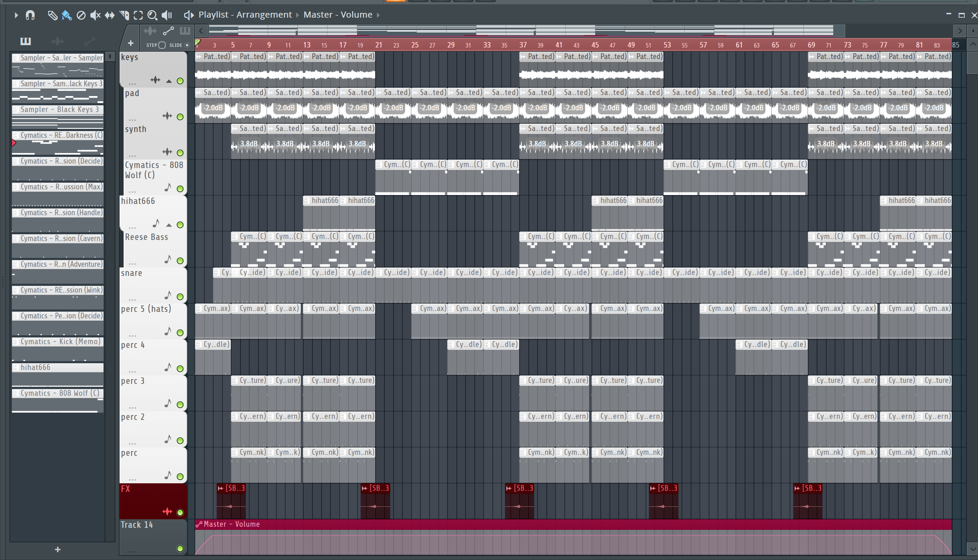Show patterns in picker via piano icon
Image resolution: width=978 pixels, height=560 pixels.
(25, 41)
